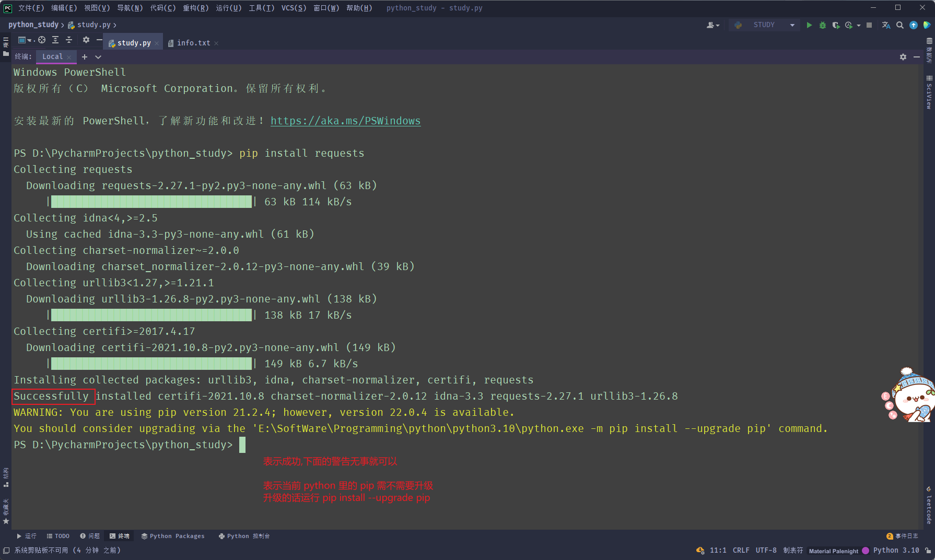This screenshot has height=560, width=935.
Task: Open the profiler run options arrow
Action: click(x=859, y=25)
